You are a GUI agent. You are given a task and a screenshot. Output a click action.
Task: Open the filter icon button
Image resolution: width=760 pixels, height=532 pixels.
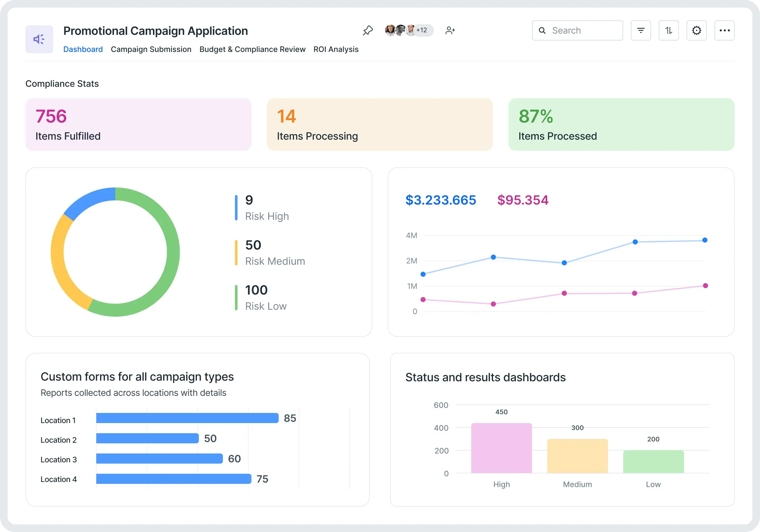[x=641, y=30]
